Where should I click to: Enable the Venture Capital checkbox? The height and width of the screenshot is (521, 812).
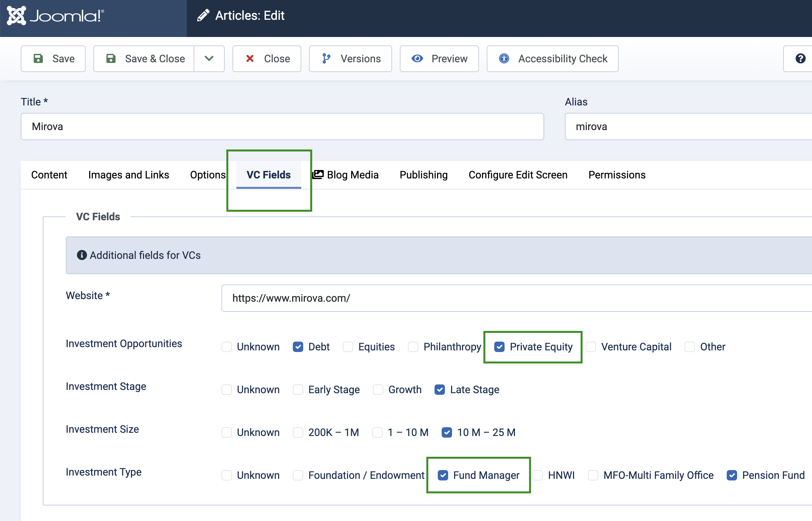click(591, 347)
